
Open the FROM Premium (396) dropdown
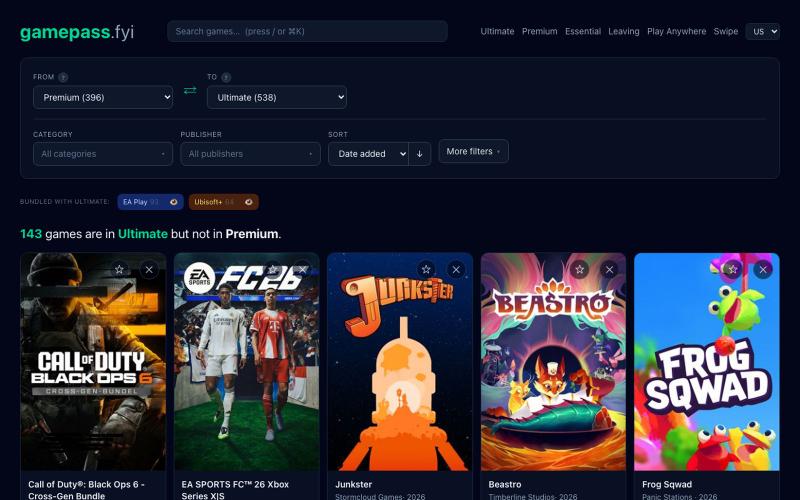click(x=103, y=97)
